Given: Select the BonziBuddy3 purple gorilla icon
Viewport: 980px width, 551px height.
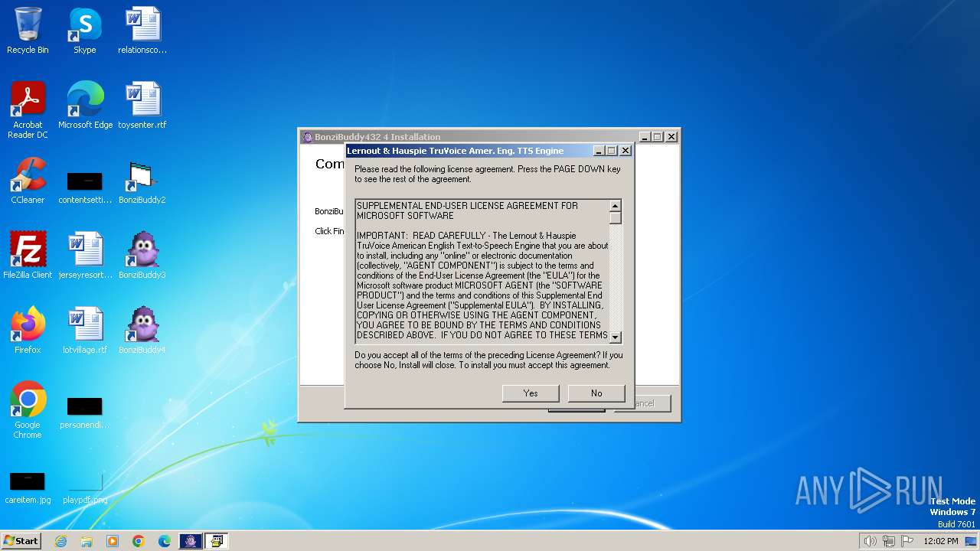Looking at the screenshot, I should (x=142, y=256).
